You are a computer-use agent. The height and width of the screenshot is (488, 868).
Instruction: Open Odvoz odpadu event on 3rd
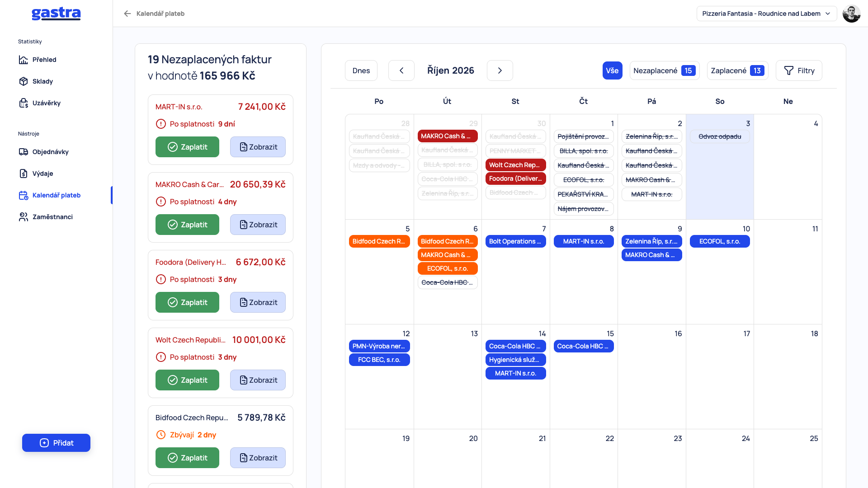[720, 136]
